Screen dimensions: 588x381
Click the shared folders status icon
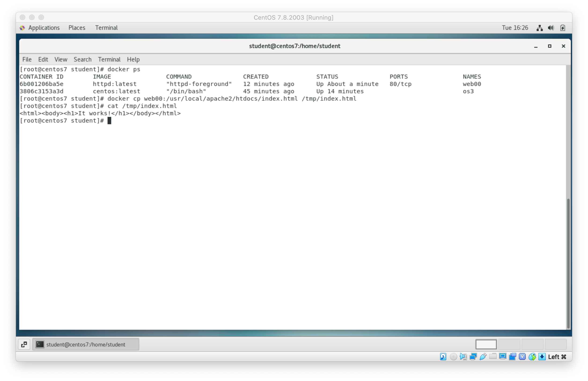tap(493, 356)
